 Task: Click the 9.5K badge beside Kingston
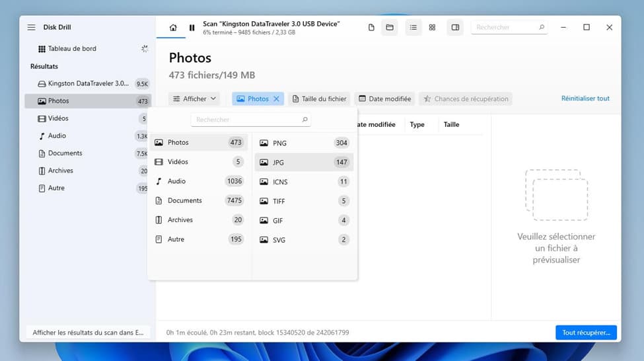(142, 84)
